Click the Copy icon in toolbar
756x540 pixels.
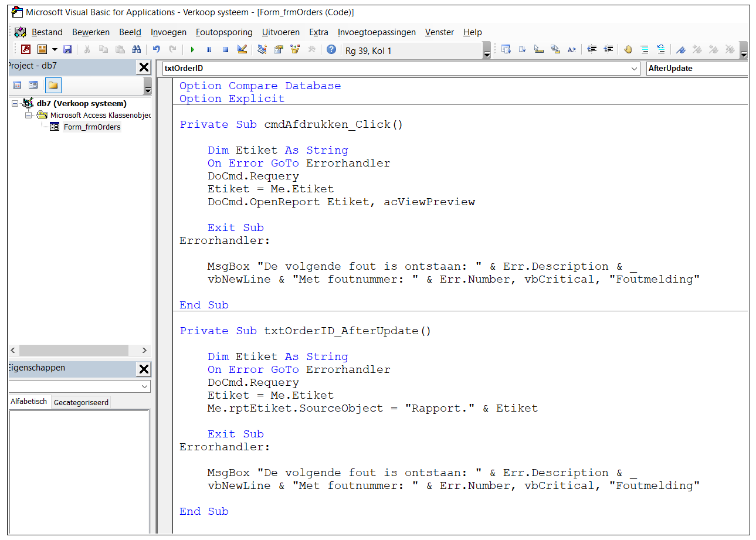click(103, 50)
